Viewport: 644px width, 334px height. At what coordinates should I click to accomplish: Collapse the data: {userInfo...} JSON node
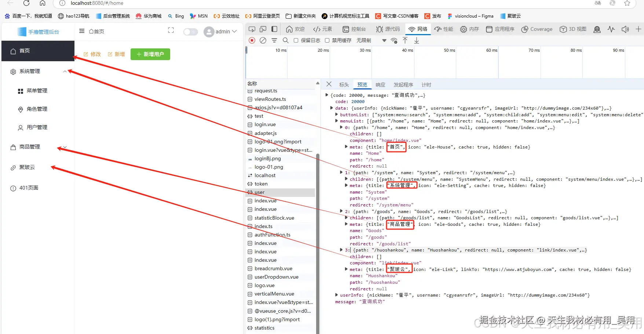(x=332, y=108)
